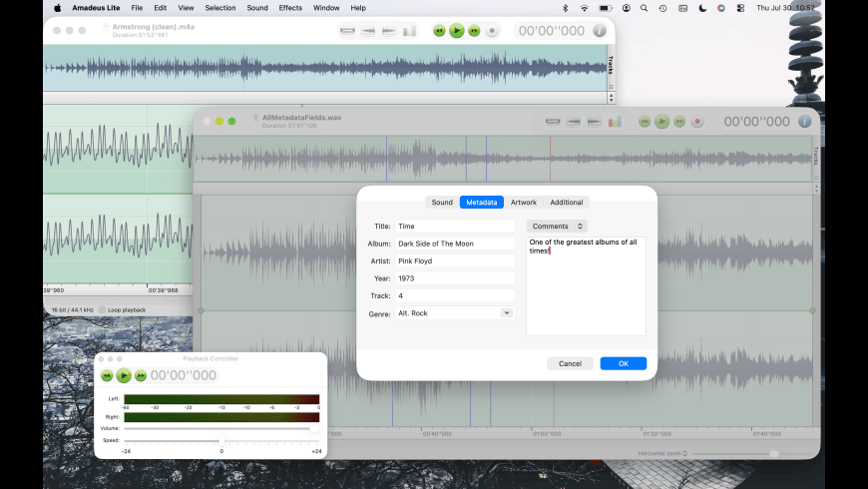Viewport: 868px width, 489px height.
Task: Click the Album field with Dark Side of The Moon
Action: pyautogui.click(x=455, y=244)
